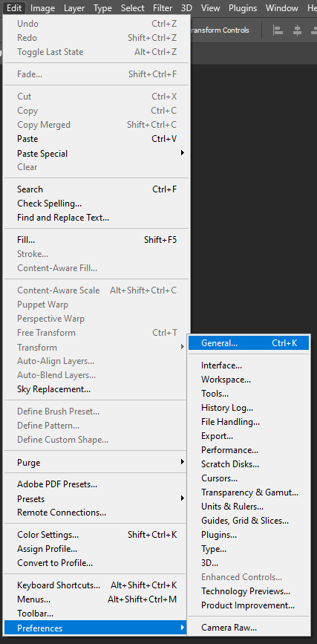Select Find and Replace Text...
This screenshot has width=317, height=644.
pos(97,218)
